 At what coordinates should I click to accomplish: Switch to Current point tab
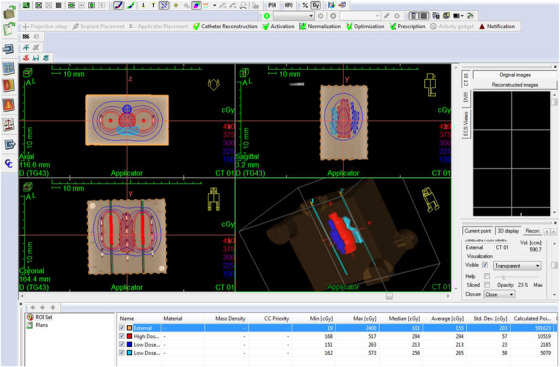[x=478, y=231]
